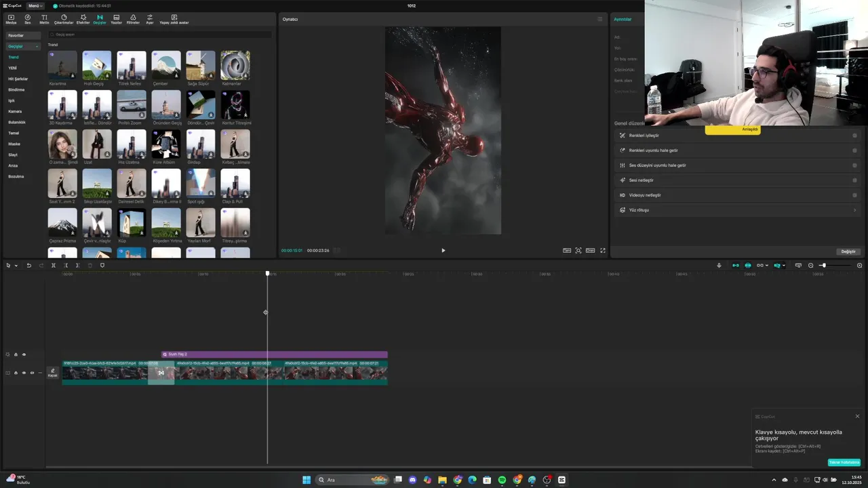Open the Medya tab

pos(11,19)
